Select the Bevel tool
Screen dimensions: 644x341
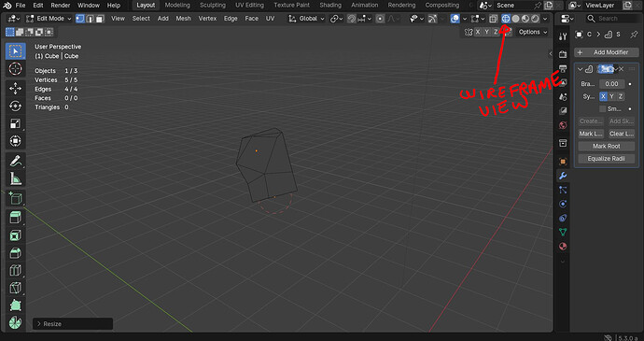16,252
